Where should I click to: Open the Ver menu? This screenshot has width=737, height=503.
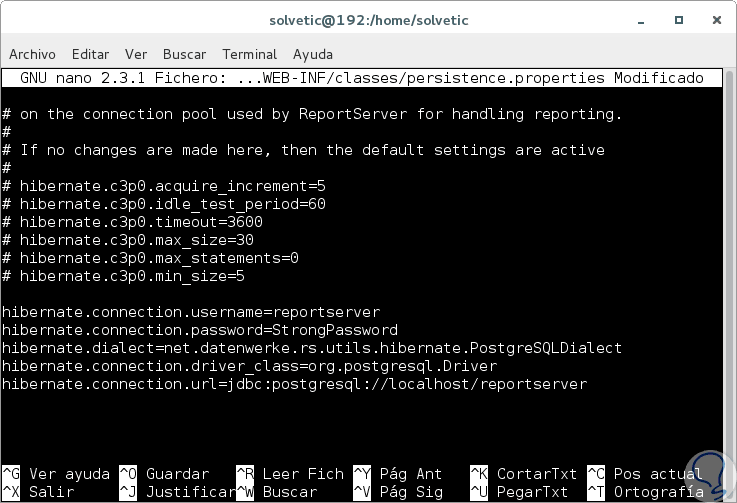click(136, 54)
